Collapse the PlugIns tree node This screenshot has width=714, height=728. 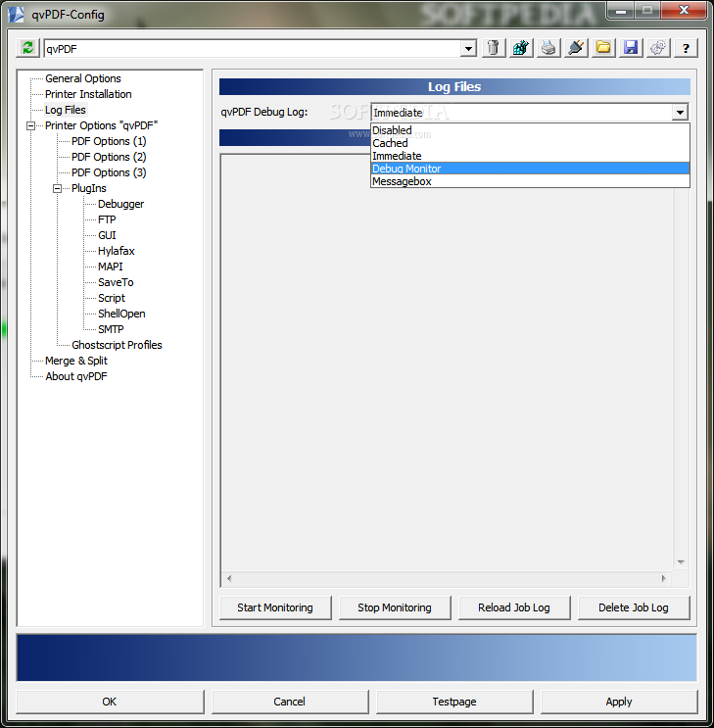(58, 188)
